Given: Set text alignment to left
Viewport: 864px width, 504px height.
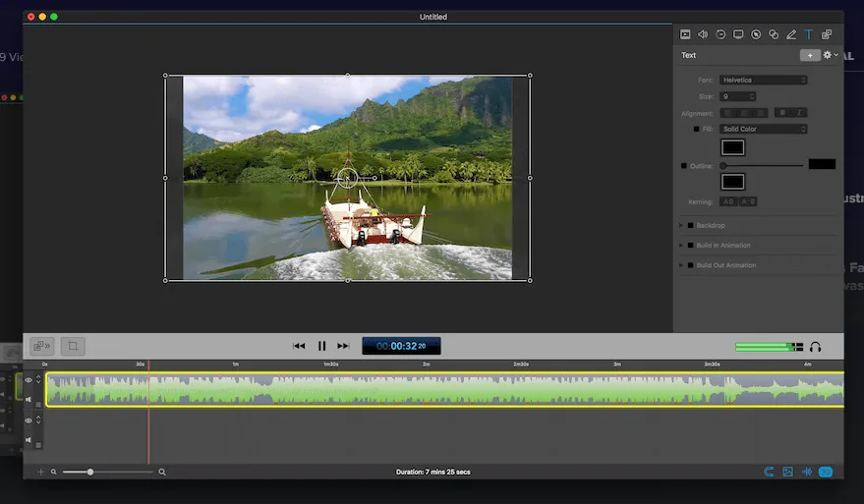Looking at the screenshot, I should coord(728,113).
